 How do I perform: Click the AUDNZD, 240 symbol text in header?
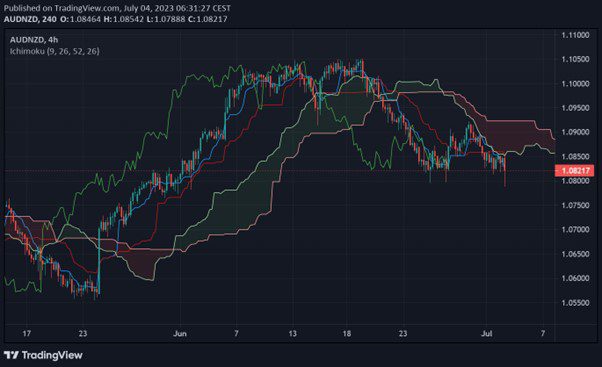point(30,19)
